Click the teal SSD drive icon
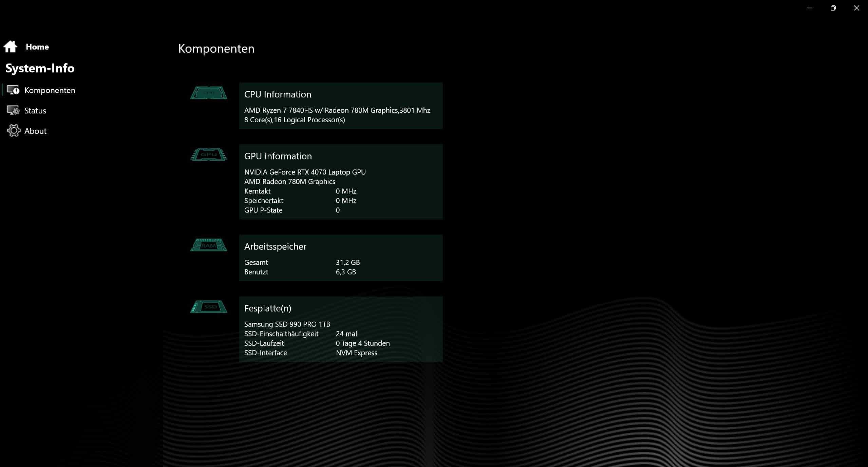Viewport: 868px width, 467px height. pos(208,307)
